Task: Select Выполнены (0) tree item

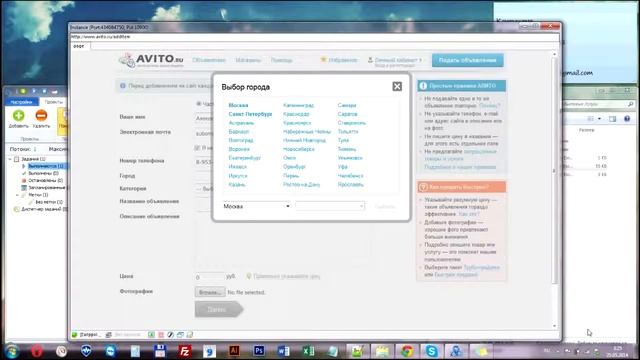Action: [43, 173]
